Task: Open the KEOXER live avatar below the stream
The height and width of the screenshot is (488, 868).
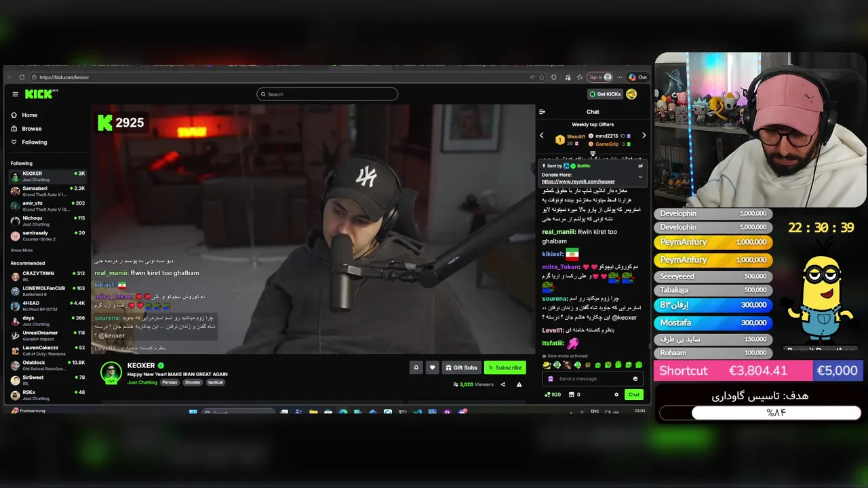Action: [111, 373]
